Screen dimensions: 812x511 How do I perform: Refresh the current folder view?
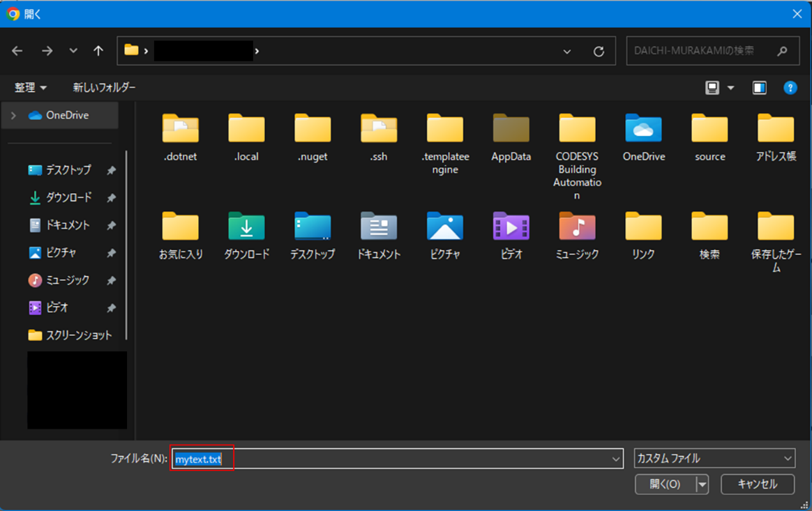click(x=599, y=52)
